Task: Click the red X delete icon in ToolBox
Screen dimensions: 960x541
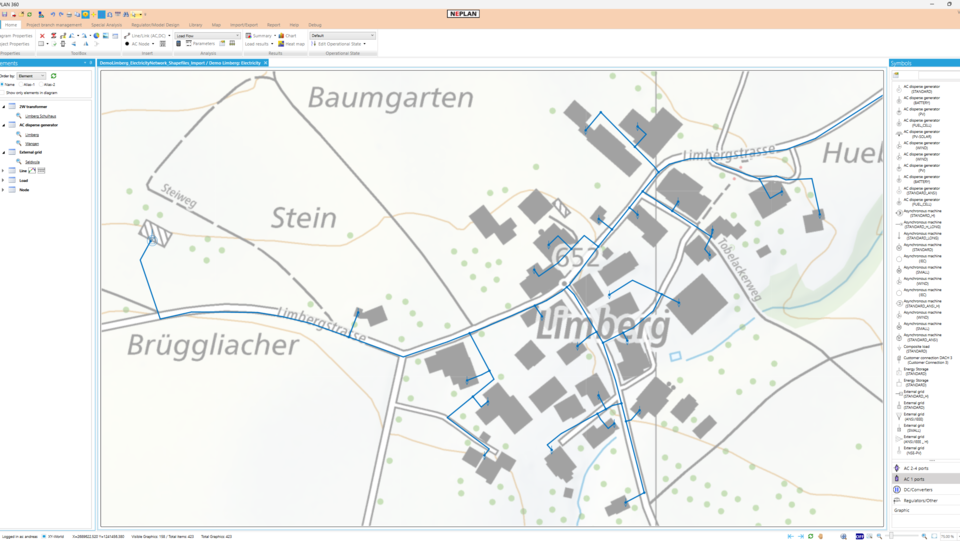Action: [42, 35]
